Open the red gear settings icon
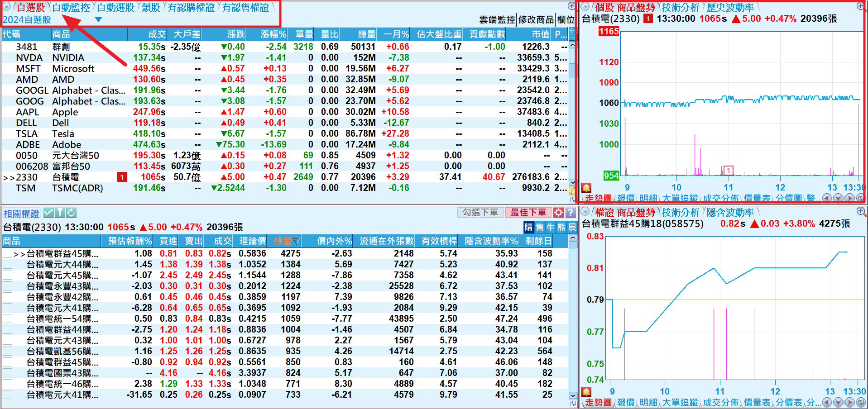Viewport: 868px width, 409px height. [559, 213]
